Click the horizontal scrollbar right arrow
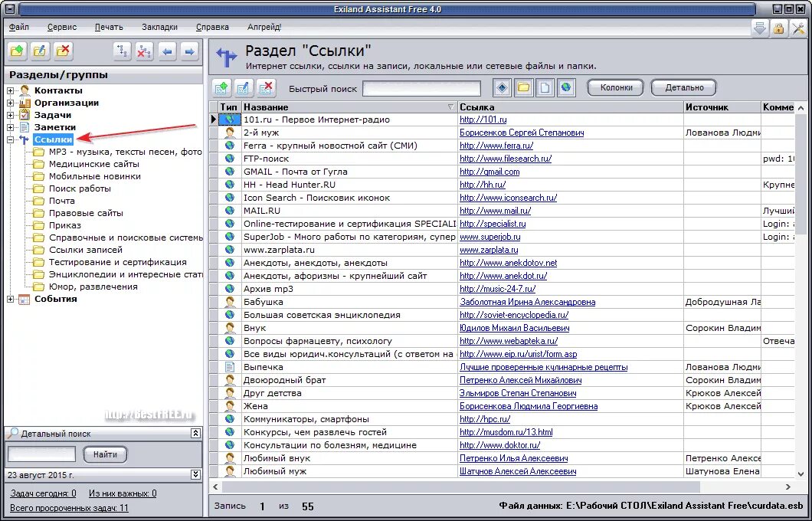 point(788,487)
